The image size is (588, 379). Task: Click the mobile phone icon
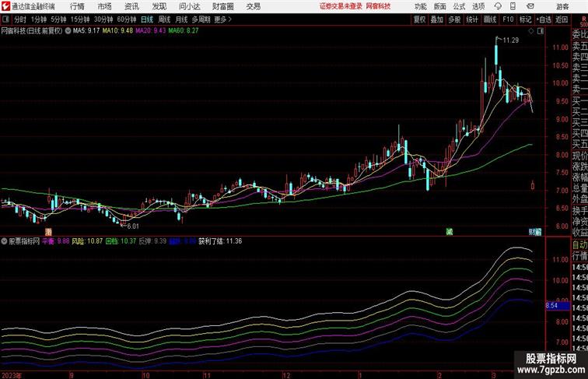tap(513, 6)
